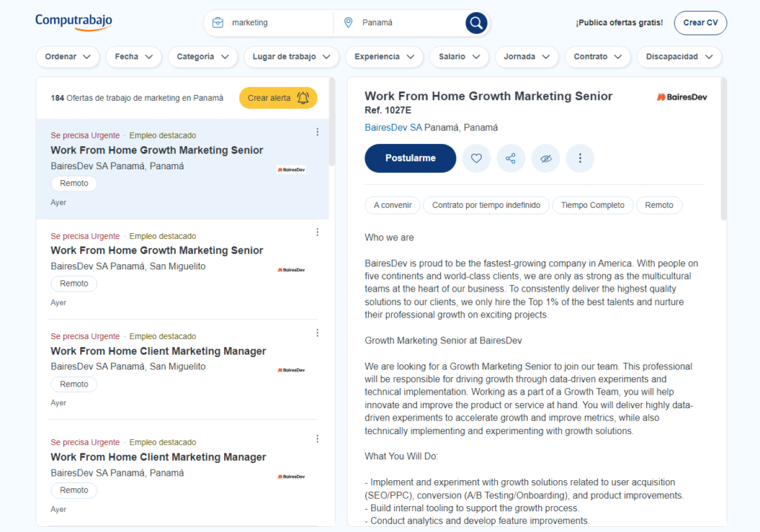Image resolution: width=760 pixels, height=532 pixels.
Task: Click the job detail panel scrollbar
Action: (x=724, y=149)
